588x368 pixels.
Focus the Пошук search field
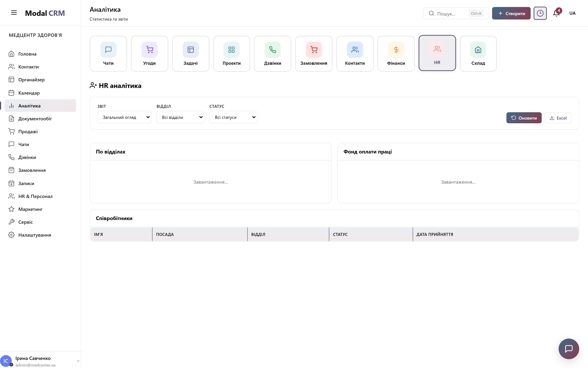pyautogui.click(x=456, y=13)
